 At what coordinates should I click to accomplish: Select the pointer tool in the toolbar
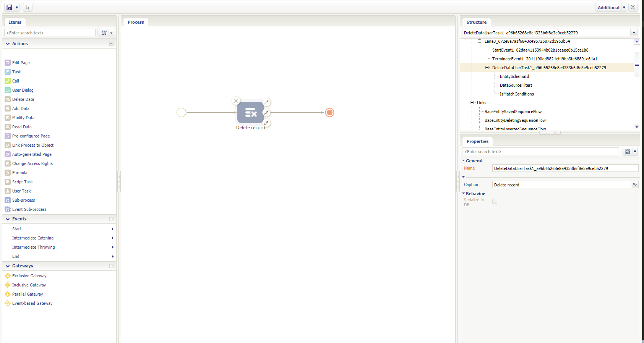28,7
